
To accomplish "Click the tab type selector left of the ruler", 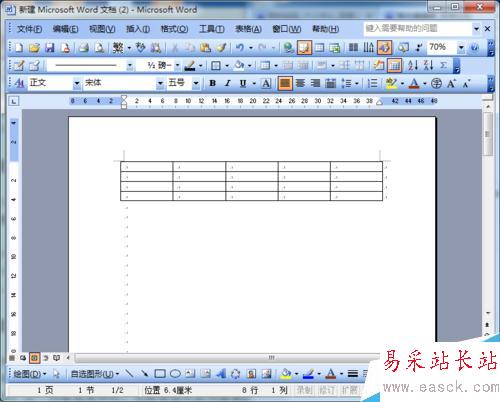I will (14, 101).
